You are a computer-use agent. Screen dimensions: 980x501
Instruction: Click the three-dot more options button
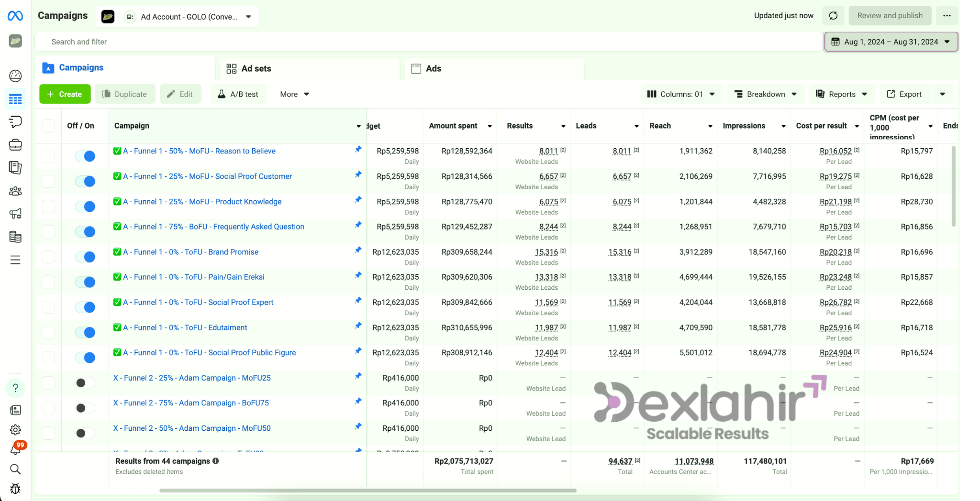pyautogui.click(x=947, y=16)
